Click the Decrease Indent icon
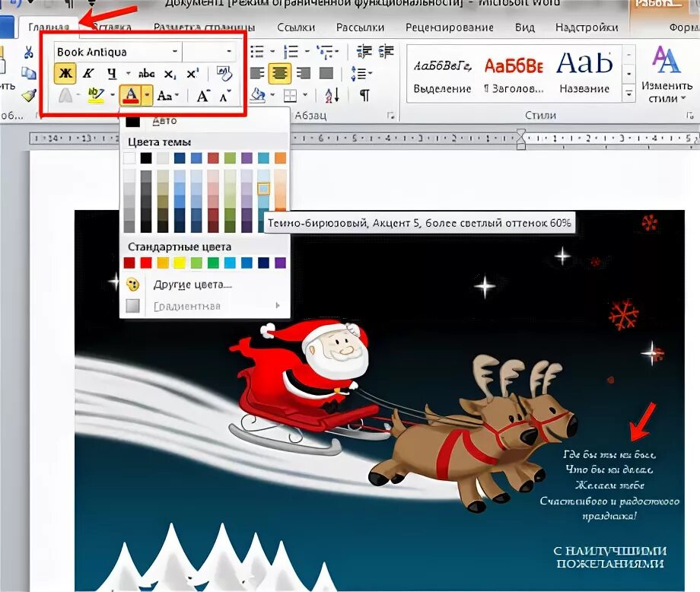 pyautogui.click(x=364, y=51)
